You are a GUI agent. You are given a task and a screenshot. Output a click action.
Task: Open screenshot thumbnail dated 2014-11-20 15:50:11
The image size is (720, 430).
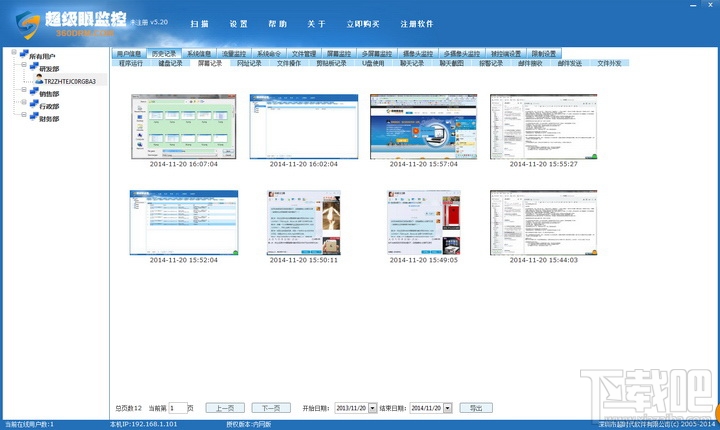click(x=304, y=223)
